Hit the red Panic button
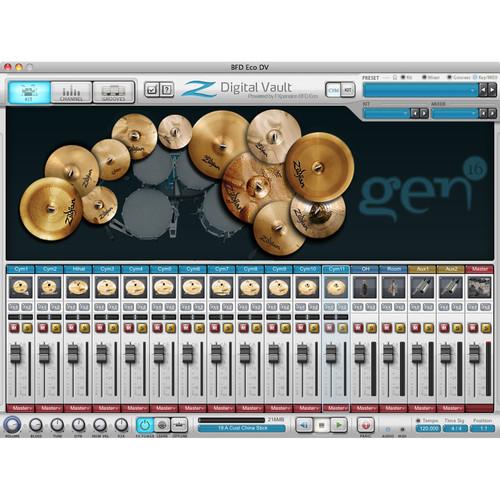The height and width of the screenshot is (500, 500). (x=366, y=425)
